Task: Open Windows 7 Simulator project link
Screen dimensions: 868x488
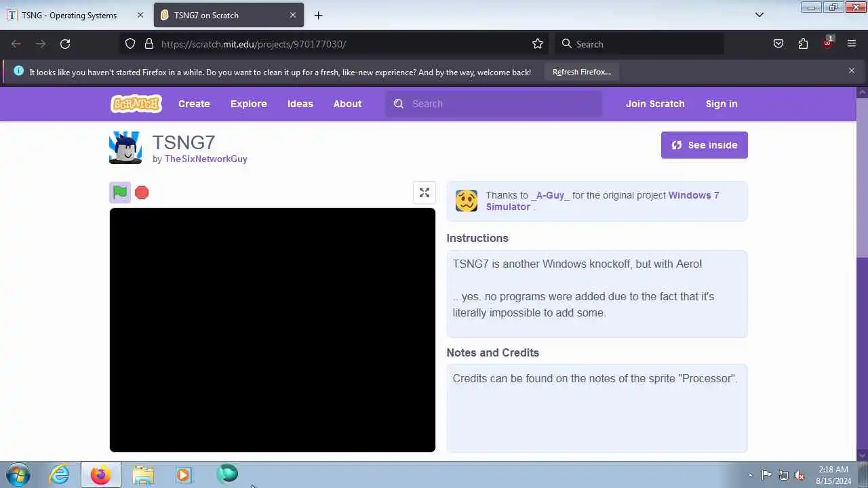Action: click(602, 201)
